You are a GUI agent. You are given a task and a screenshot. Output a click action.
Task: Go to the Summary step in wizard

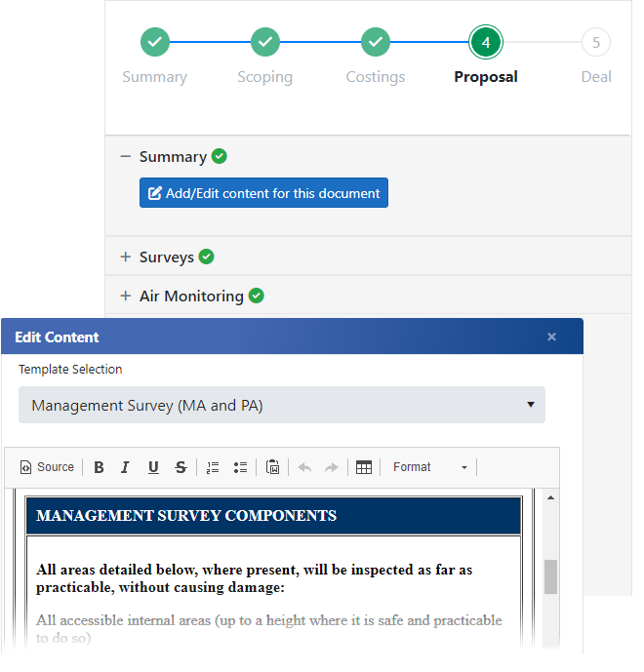click(155, 42)
